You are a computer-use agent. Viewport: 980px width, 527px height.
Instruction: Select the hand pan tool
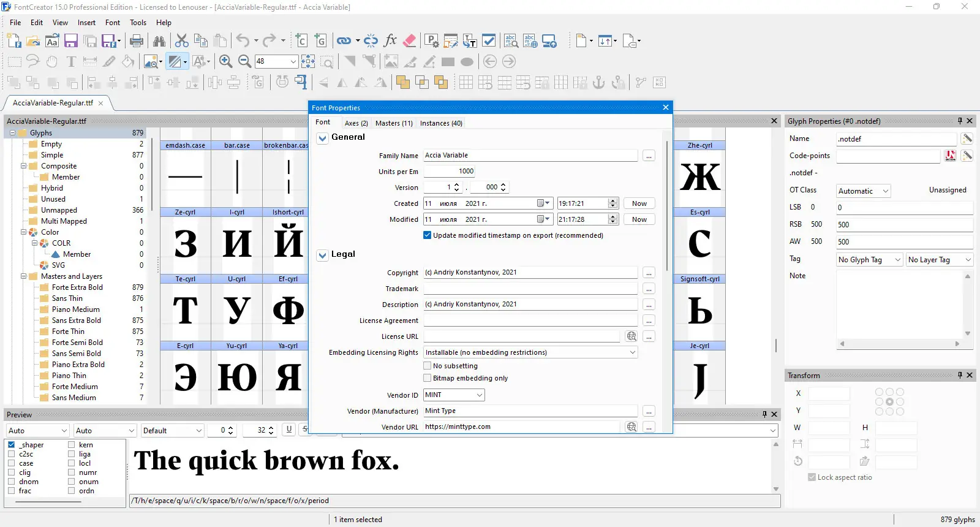point(52,61)
